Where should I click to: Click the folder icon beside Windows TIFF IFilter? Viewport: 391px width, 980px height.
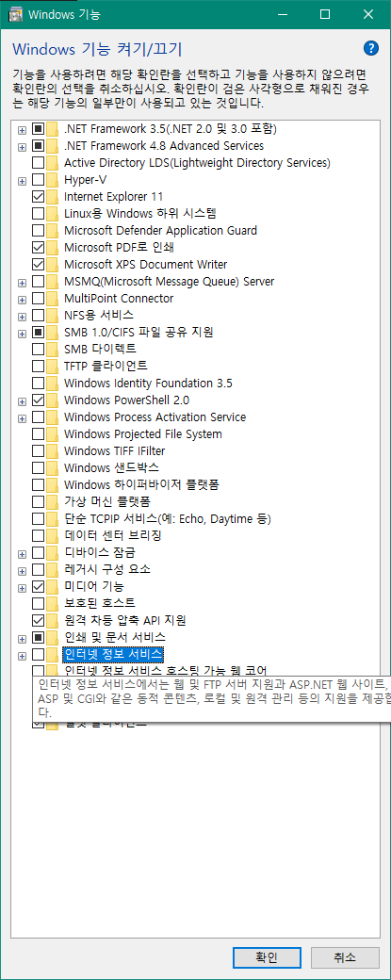pyautogui.click(x=53, y=450)
